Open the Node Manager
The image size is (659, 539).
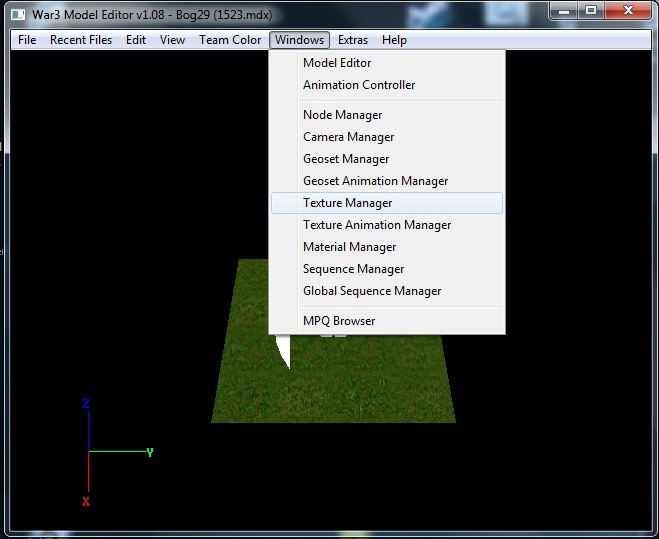tap(387, 115)
